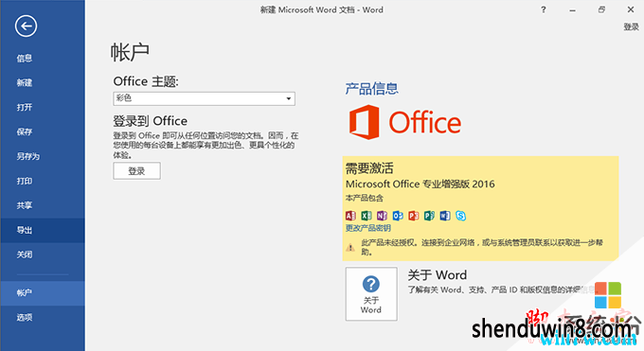Click text Microsoft Office 专业增强版 2016

tap(420, 184)
